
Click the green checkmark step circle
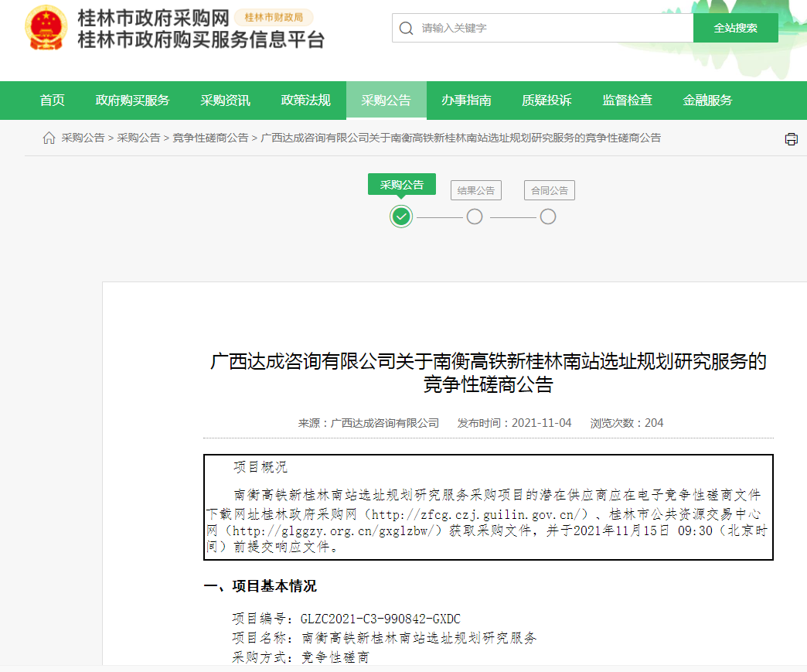coord(401,217)
